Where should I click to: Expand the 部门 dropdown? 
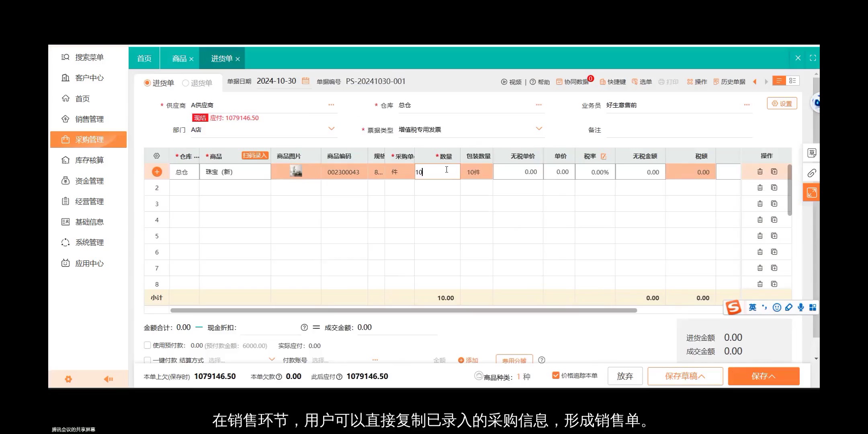pos(331,129)
